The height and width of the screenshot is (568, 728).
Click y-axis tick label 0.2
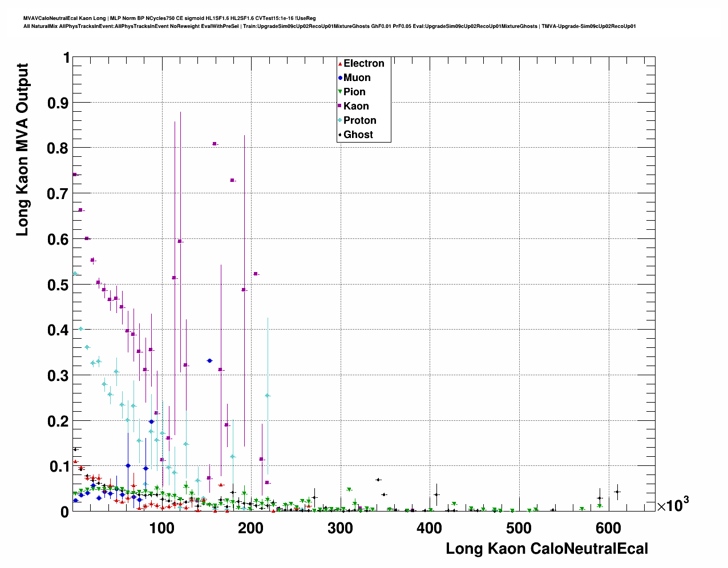point(59,421)
